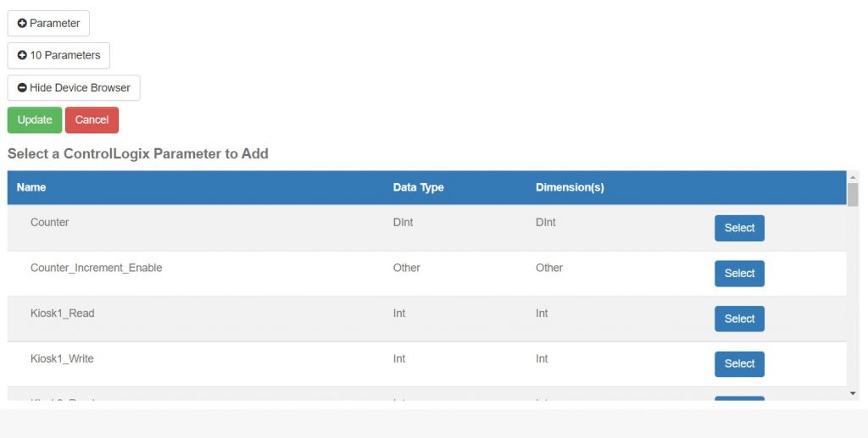Click the green Update button
Viewport: 868px width, 438px height.
(x=34, y=120)
